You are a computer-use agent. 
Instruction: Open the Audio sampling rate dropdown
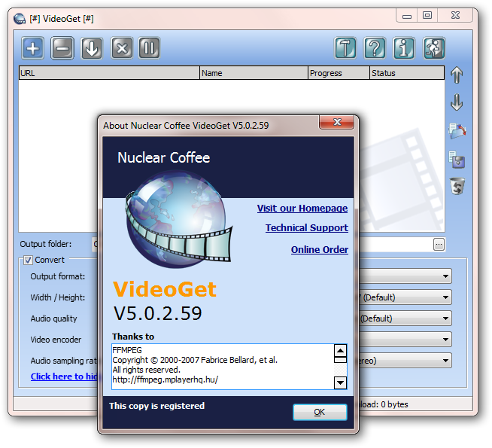pos(445,361)
